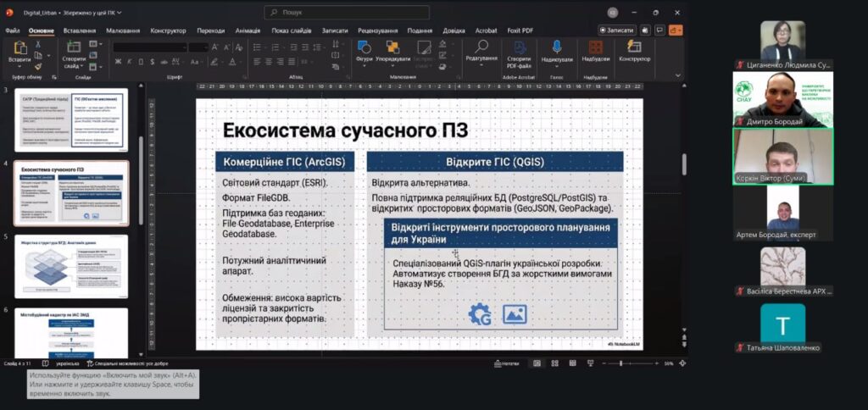The image size is (868, 410).
Task: Click the Paste (Вставити) clipboard icon
Action: (19, 47)
